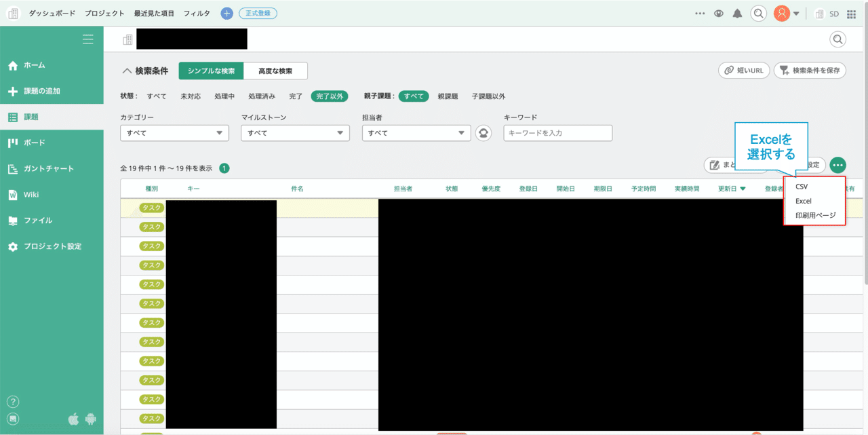Toggle the 親課題 parent issue filter

coord(448,96)
